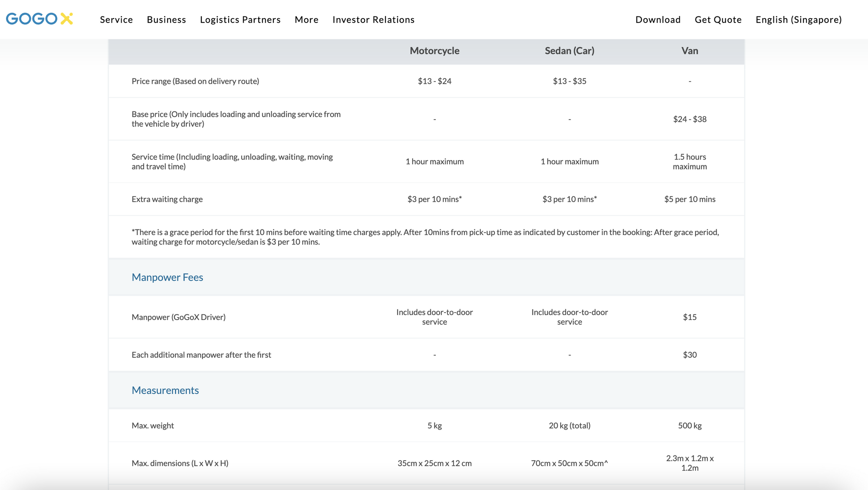Click the Price range row label
Screen dimensions: 868x490
195,81
